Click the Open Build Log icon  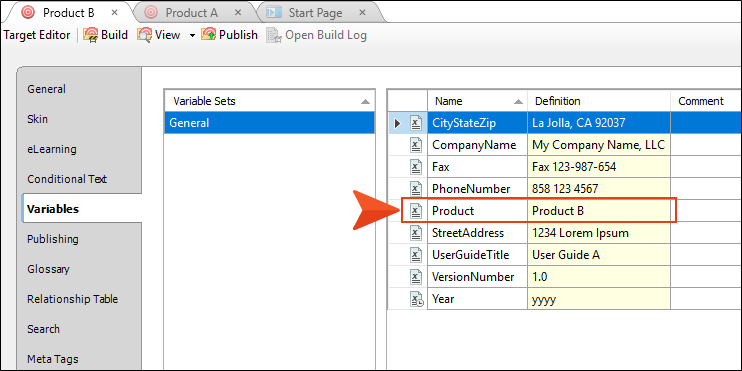274,35
